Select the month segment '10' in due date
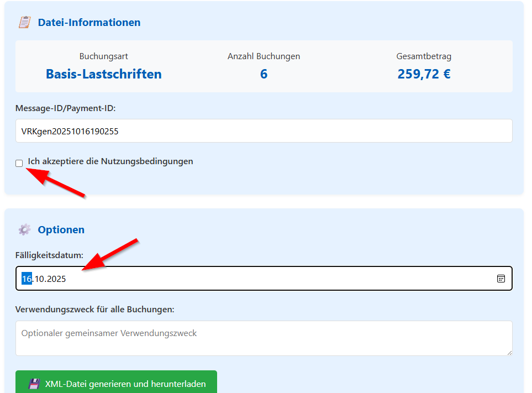The image size is (532, 393). [x=39, y=279]
